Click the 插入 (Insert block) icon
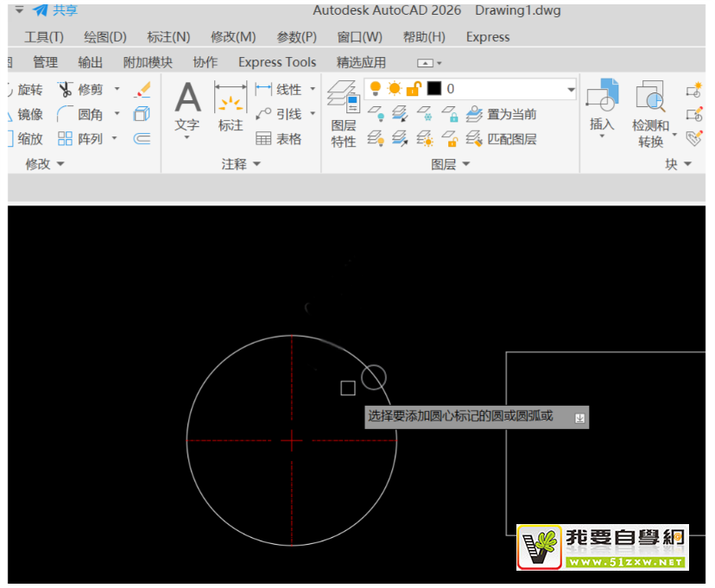The width and height of the screenshot is (715, 588). tap(602, 104)
